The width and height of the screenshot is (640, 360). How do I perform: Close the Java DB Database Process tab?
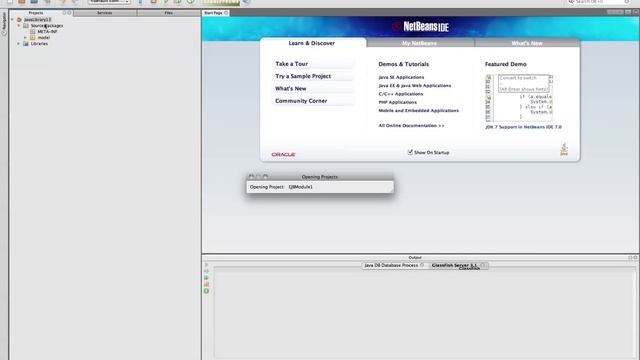click(x=422, y=265)
